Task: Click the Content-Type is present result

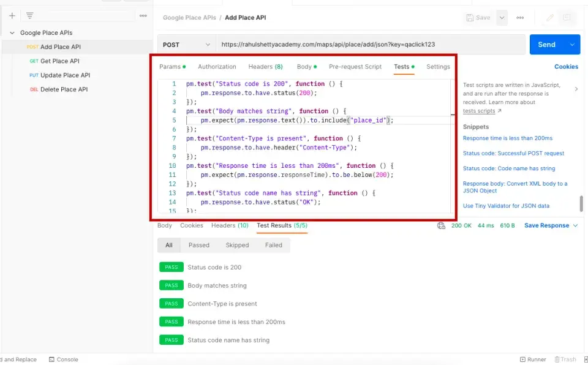Action: (x=222, y=304)
